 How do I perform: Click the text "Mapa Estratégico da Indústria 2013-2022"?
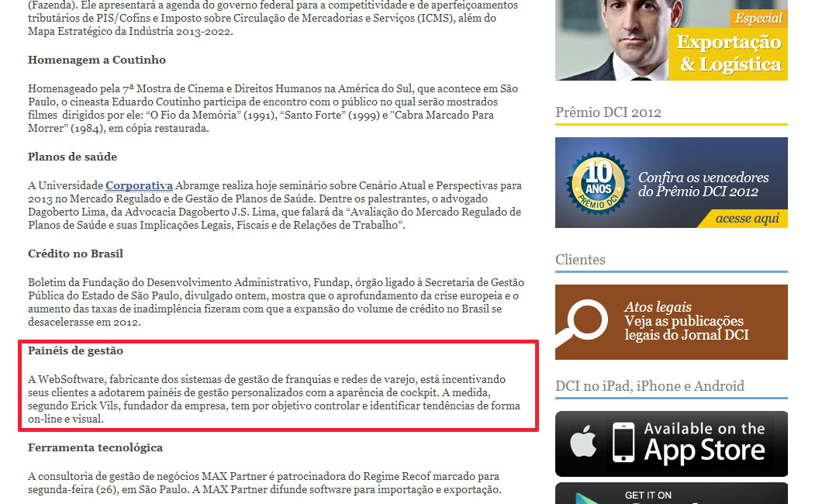130,31
